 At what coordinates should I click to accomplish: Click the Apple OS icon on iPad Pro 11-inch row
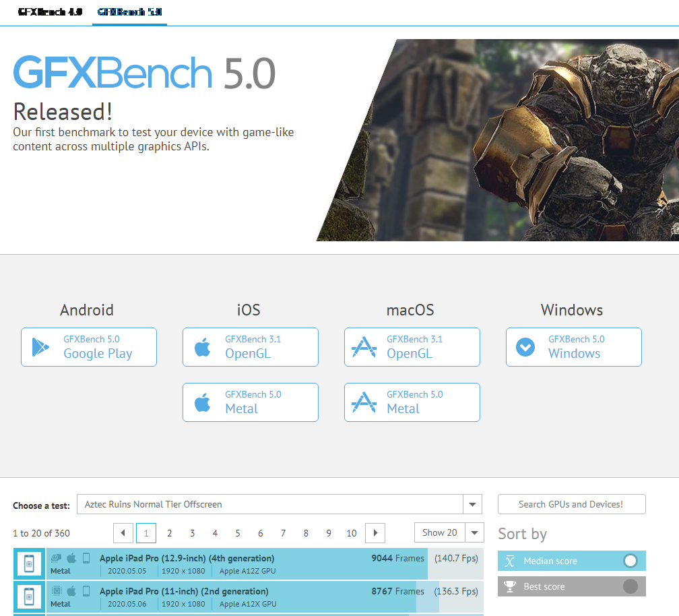coord(71,590)
